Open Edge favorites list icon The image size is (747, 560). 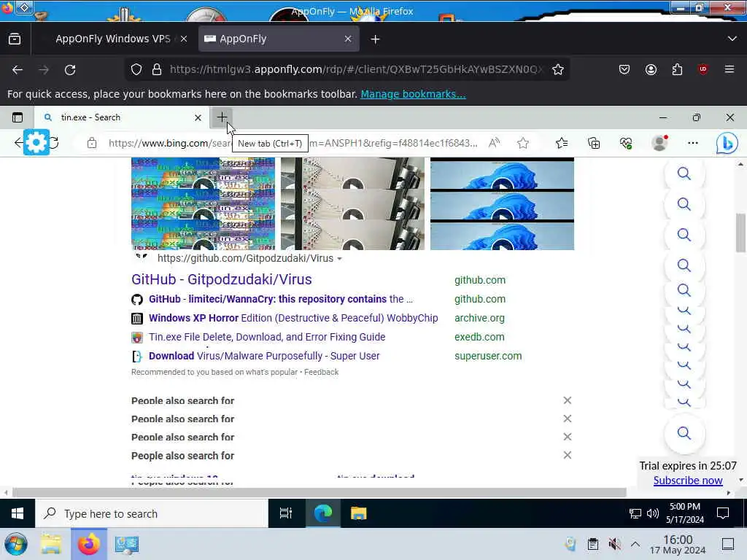(x=562, y=143)
